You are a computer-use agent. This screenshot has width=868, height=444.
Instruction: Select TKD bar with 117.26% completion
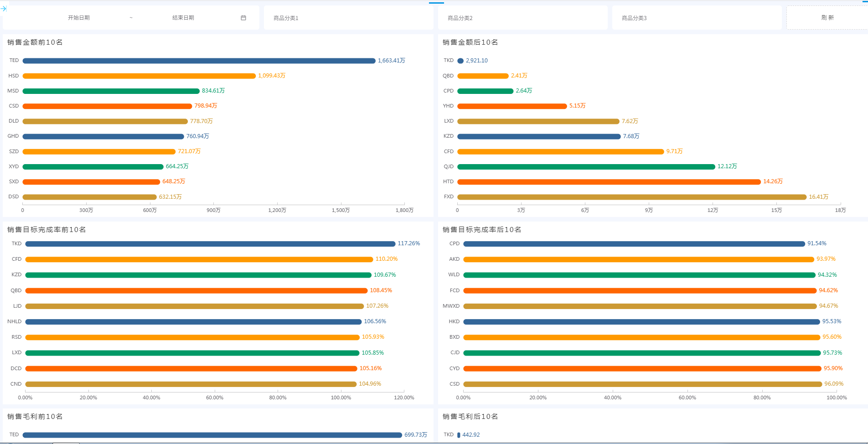(210, 244)
